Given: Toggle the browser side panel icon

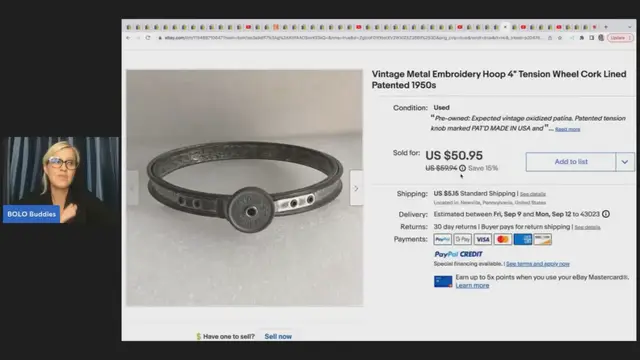Looking at the screenshot, I should click(x=591, y=38).
